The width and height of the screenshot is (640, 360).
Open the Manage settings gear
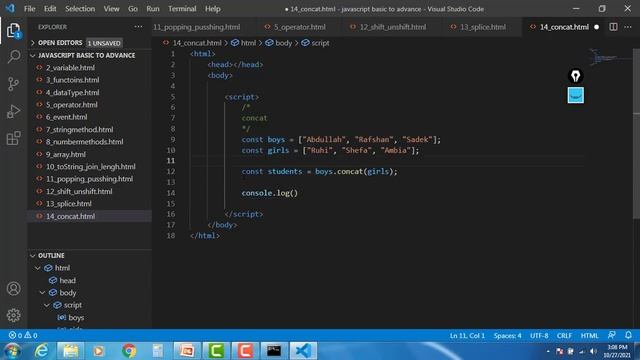(x=13, y=315)
